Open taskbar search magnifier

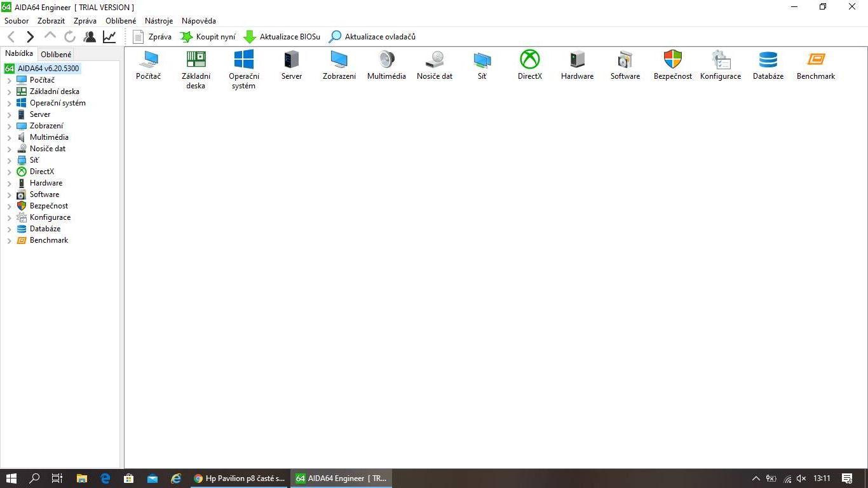pyautogui.click(x=35, y=478)
